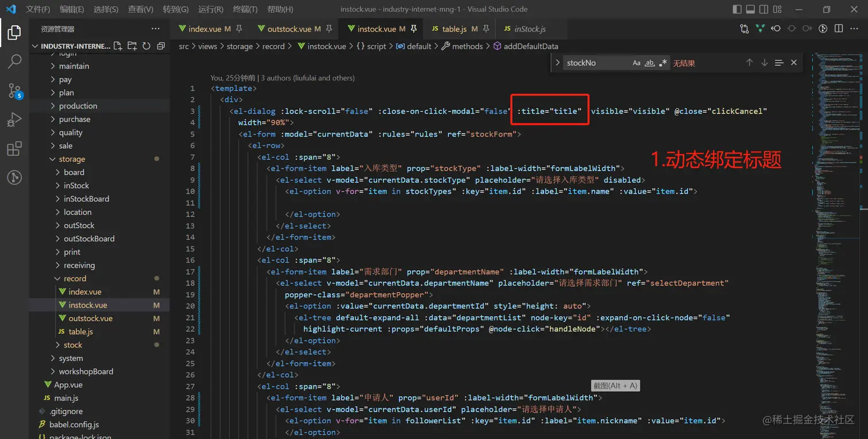This screenshot has width=868, height=439.
Task: Open the Run and Debug view
Action: [x=14, y=120]
